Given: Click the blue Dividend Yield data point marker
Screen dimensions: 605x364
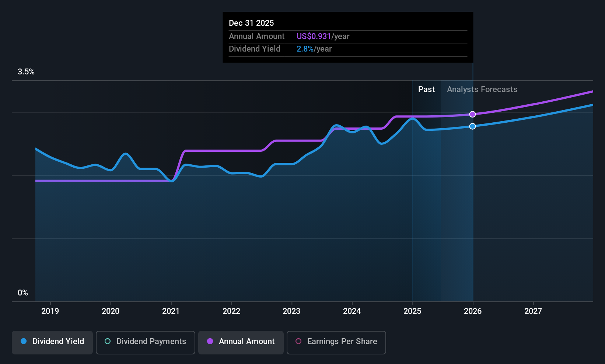Looking at the screenshot, I should coord(473,126).
